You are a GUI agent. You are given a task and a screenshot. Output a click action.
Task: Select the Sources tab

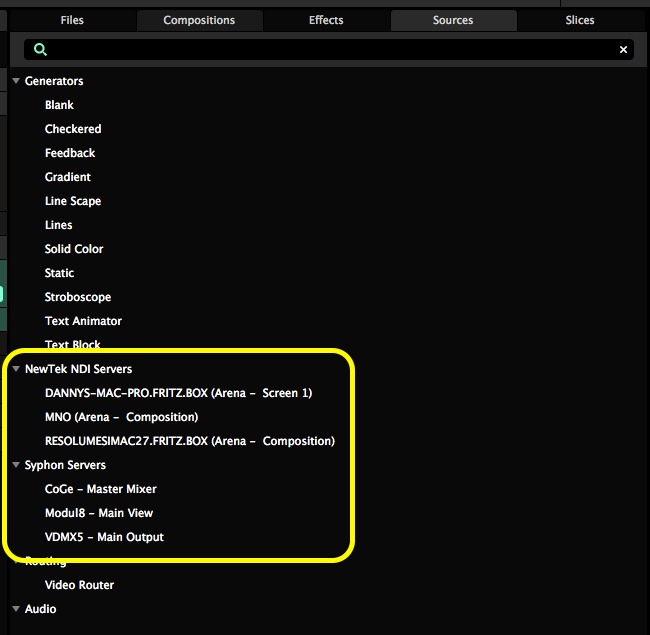pyautogui.click(x=453, y=20)
